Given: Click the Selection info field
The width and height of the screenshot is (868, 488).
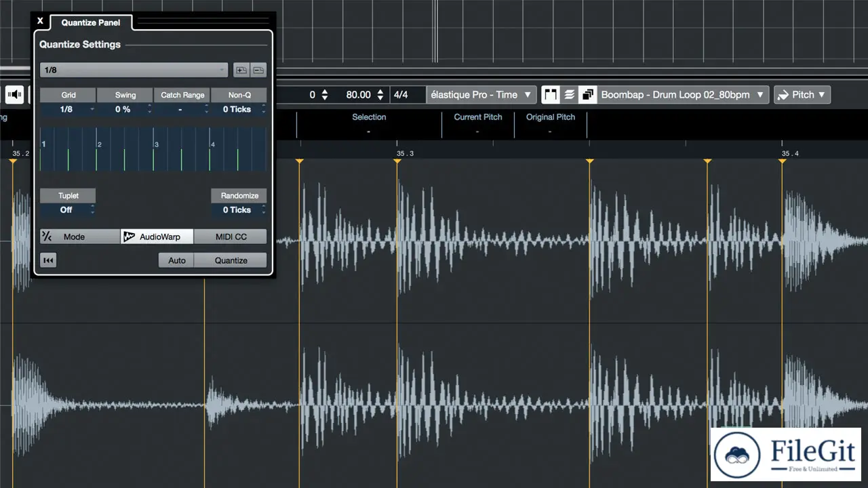Looking at the screenshot, I should [369, 123].
